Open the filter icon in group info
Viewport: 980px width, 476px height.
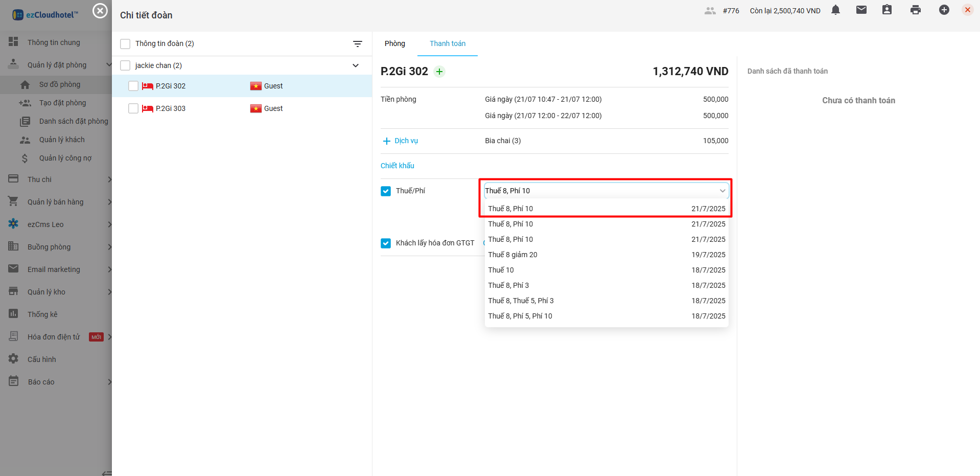358,44
